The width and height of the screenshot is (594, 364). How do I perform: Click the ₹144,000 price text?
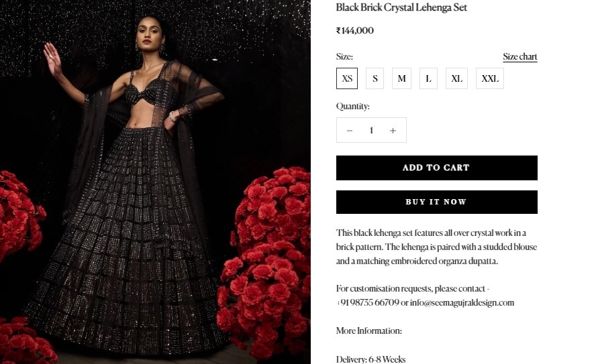point(355,31)
